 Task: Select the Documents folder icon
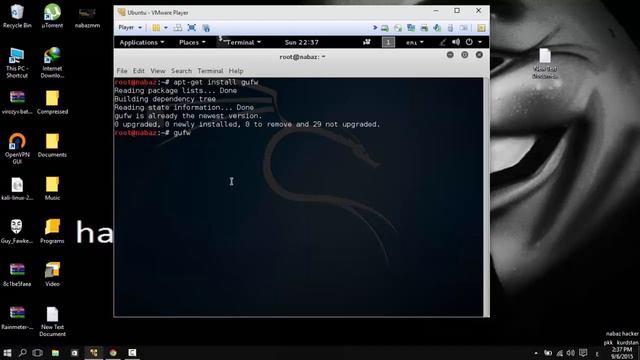pyautogui.click(x=52, y=145)
